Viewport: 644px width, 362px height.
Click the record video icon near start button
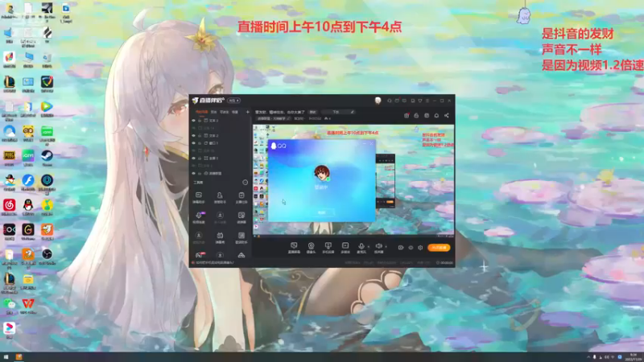[x=400, y=248]
